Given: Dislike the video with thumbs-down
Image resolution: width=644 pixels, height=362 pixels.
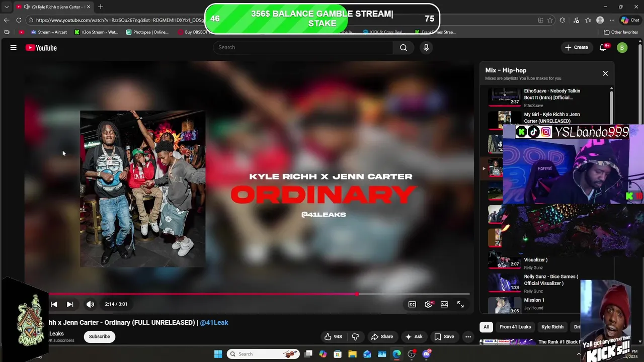Looking at the screenshot, I should tap(355, 337).
